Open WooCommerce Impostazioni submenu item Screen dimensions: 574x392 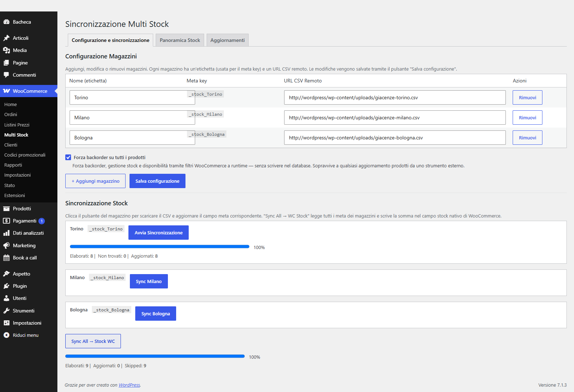[18, 175]
